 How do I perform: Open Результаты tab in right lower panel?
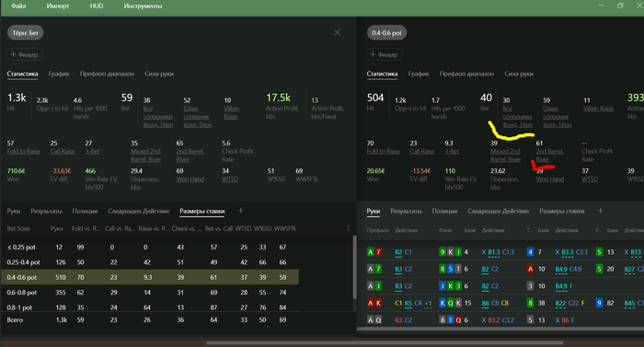pyautogui.click(x=406, y=211)
